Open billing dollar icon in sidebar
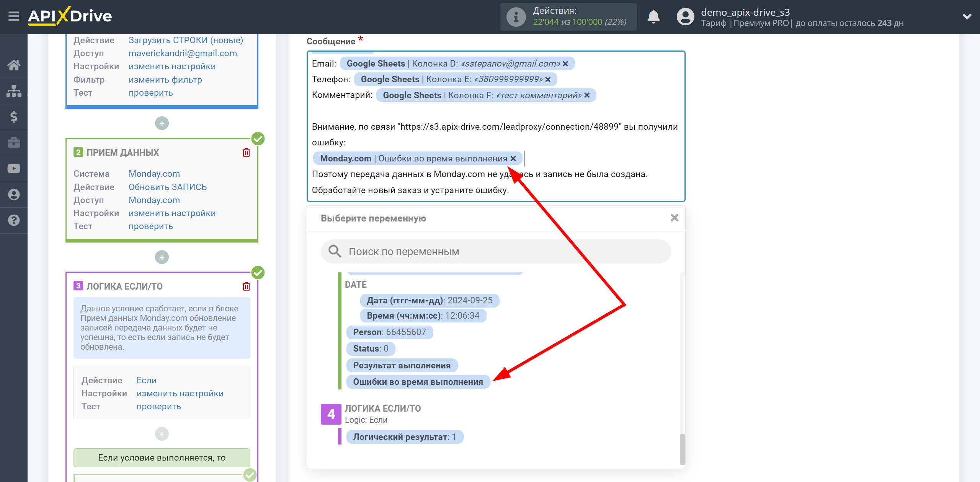The height and width of the screenshot is (482, 980). pyautogui.click(x=14, y=117)
